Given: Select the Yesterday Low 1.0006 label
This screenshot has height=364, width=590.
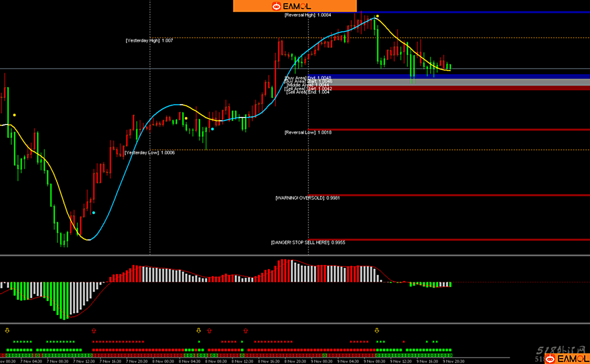Looking at the screenshot, I should click(x=150, y=153).
